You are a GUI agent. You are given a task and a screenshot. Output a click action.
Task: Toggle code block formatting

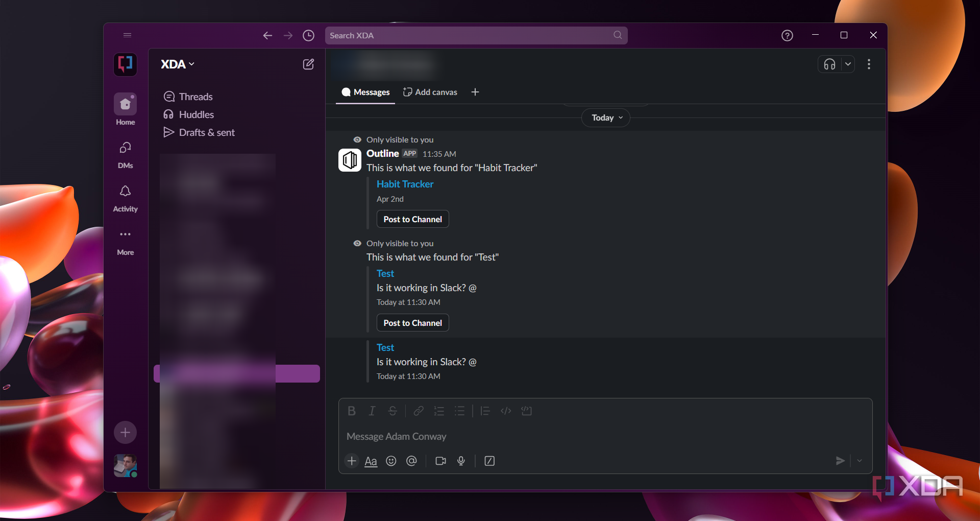526,411
